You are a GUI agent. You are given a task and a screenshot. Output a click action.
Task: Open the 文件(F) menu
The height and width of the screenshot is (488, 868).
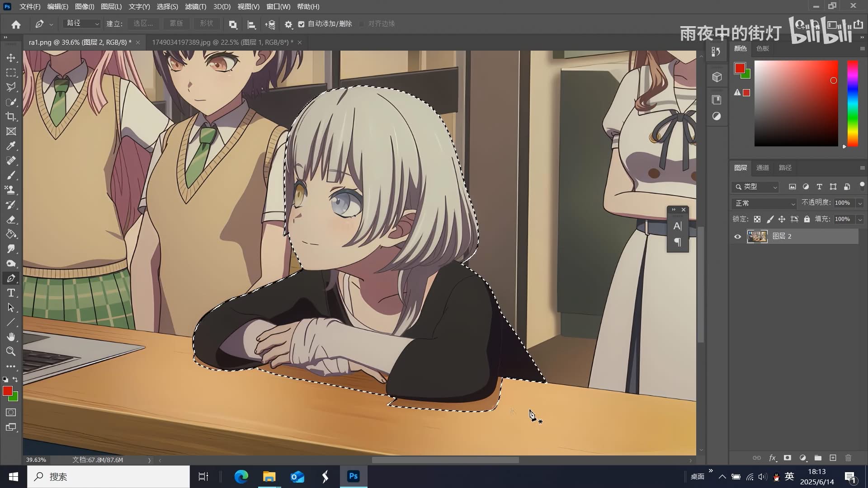(x=30, y=7)
